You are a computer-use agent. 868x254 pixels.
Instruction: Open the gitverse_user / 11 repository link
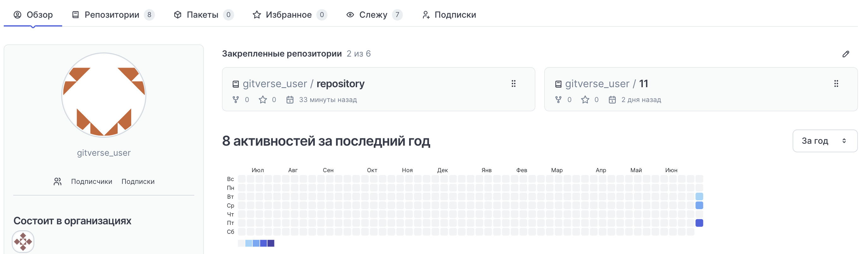(x=606, y=84)
